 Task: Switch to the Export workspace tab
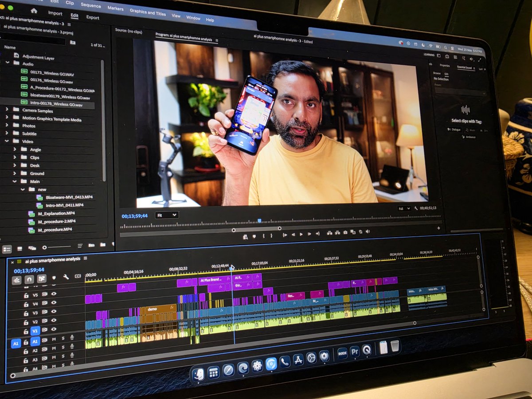coord(93,17)
